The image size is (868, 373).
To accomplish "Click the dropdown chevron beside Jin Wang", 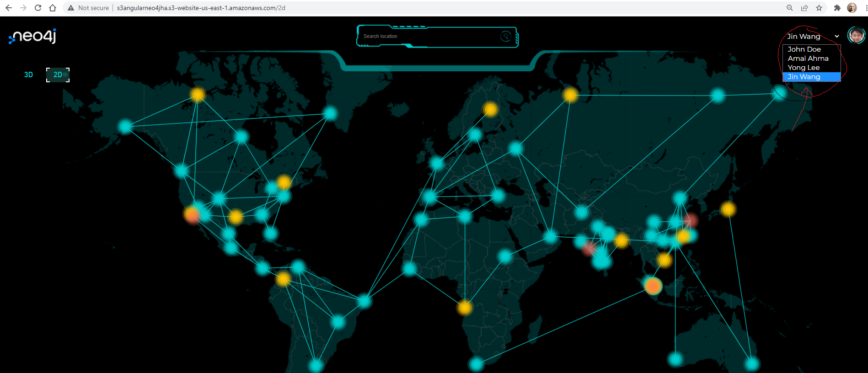I will (836, 37).
